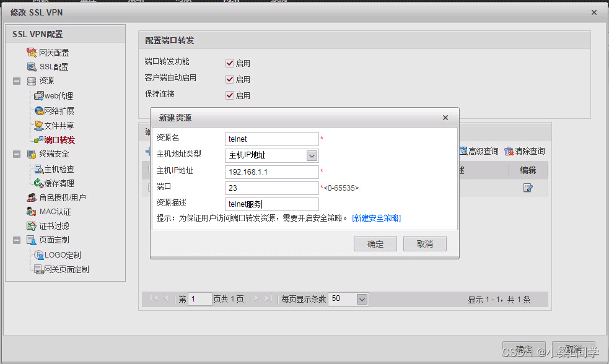Open the 角色授权/用户 icon
This screenshot has width=609, height=364.
coord(32,197)
